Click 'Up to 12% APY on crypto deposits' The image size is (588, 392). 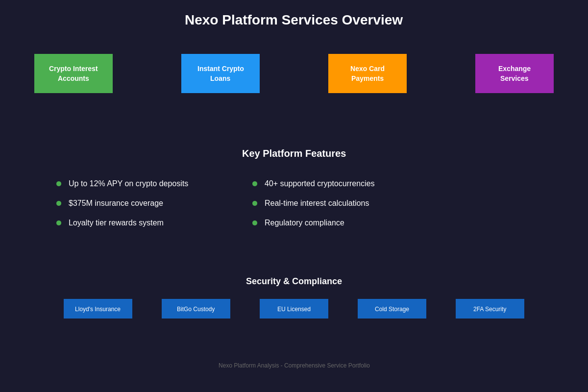[x=128, y=184]
